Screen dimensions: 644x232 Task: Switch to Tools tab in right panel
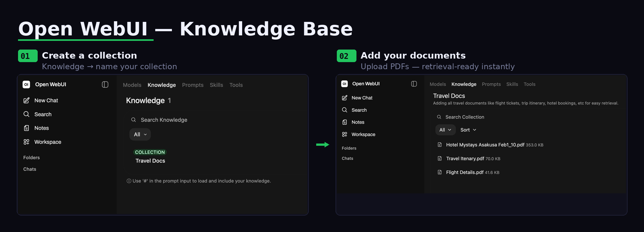529,84
